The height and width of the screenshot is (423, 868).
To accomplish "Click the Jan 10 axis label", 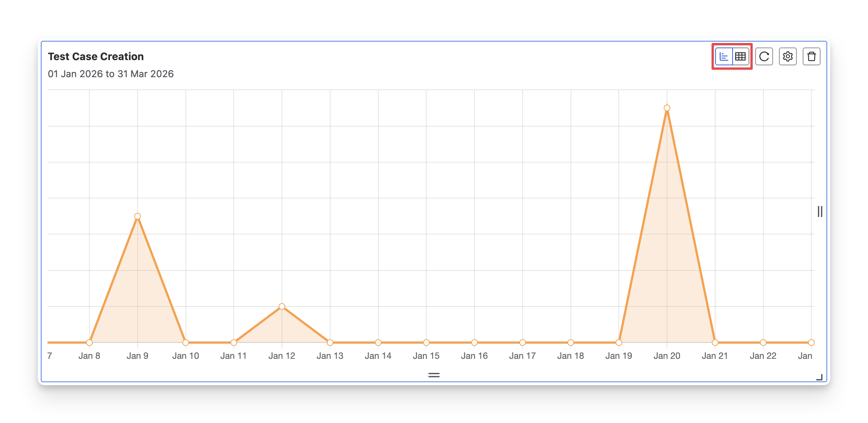I will pos(185,356).
